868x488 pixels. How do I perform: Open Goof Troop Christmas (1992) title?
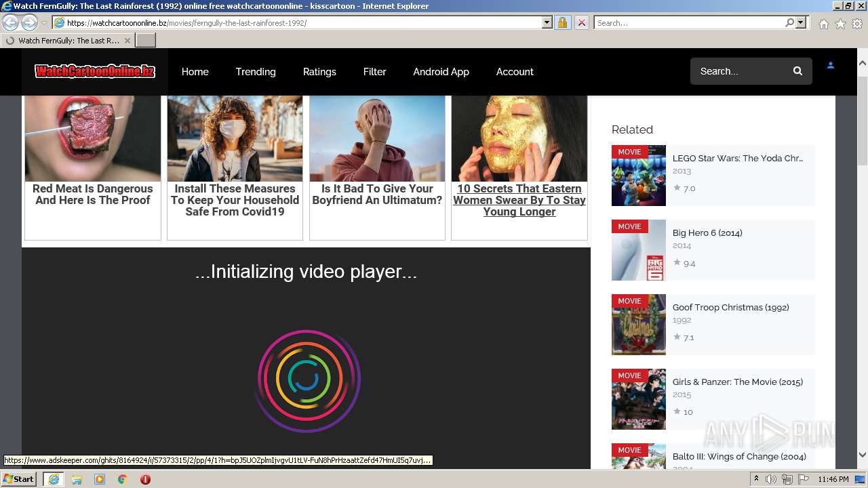point(731,307)
